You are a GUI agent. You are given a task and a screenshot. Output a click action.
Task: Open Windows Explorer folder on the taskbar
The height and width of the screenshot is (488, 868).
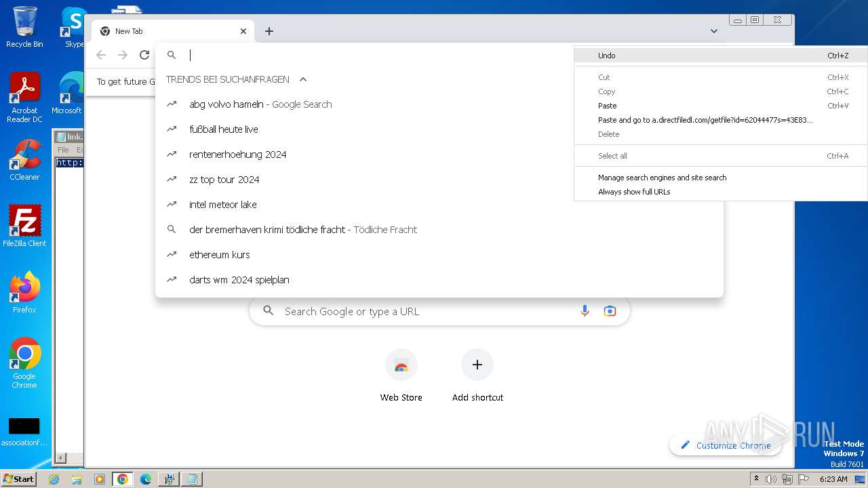pos(77,479)
